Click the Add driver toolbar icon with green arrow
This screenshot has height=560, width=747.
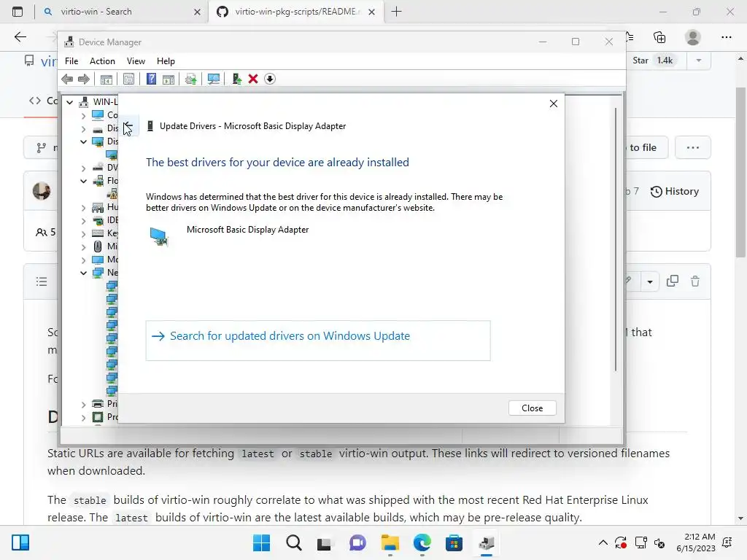(236, 79)
